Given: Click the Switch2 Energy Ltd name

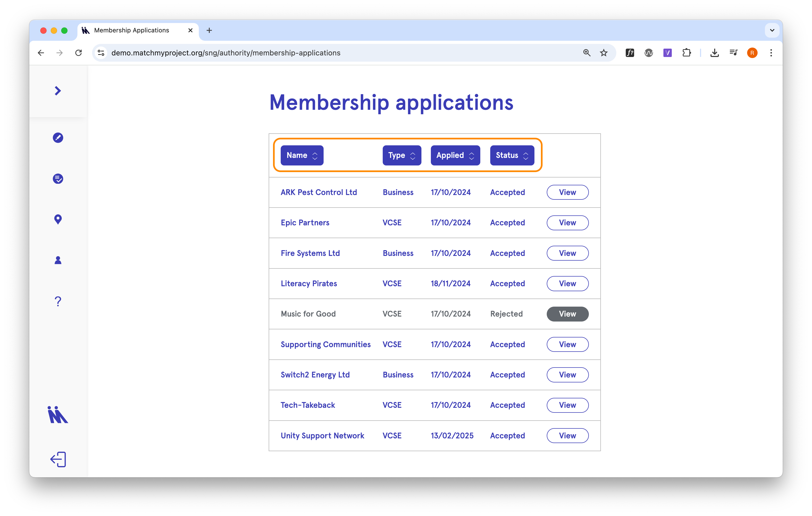Looking at the screenshot, I should 315,375.
